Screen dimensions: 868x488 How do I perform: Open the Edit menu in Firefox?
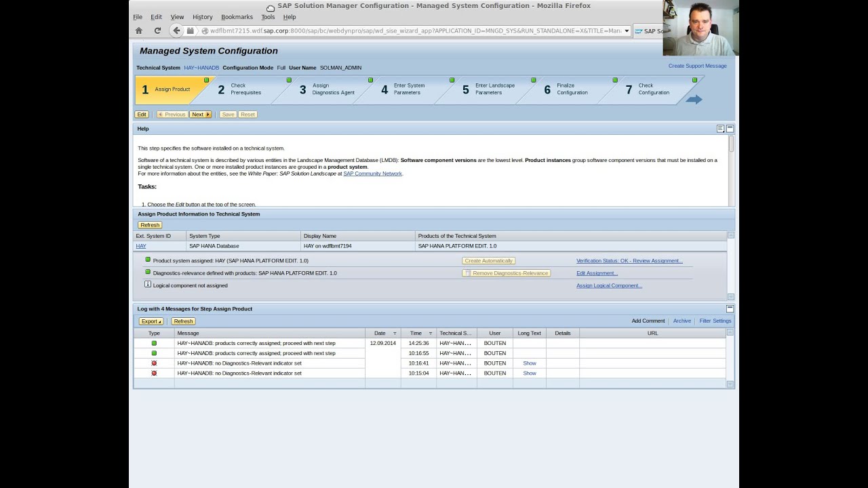156,17
